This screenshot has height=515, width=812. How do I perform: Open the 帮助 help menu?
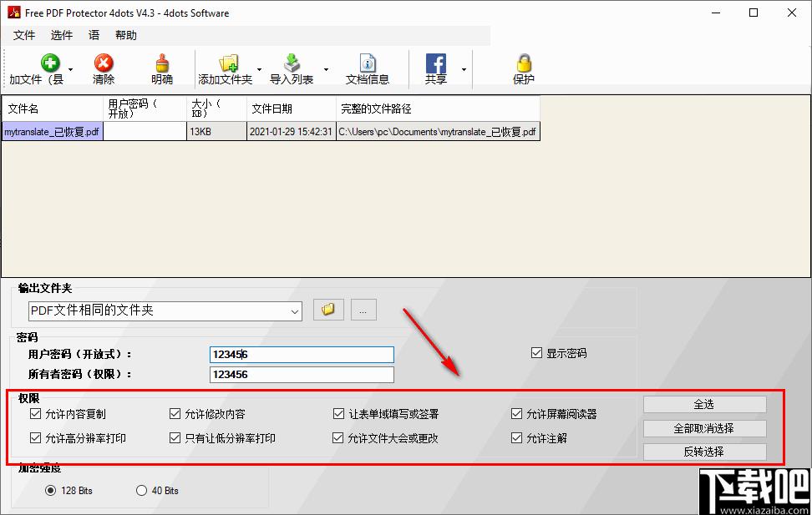pos(126,35)
